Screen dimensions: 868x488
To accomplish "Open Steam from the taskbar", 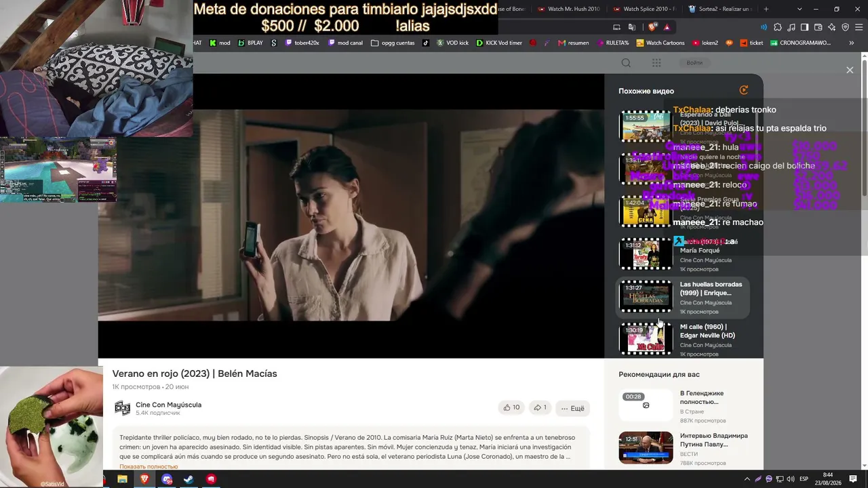I will [x=189, y=479].
